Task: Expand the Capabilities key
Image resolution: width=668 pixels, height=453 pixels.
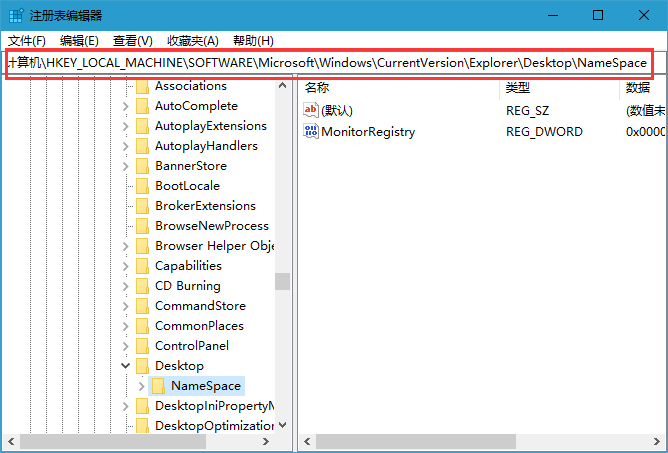Action: 126,266
